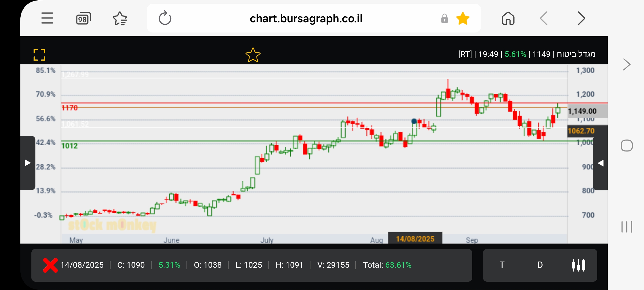Screen dimensions: 644x290
Task: Click the chart.bursagraph.co.il address bar
Action: click(306, 18)
